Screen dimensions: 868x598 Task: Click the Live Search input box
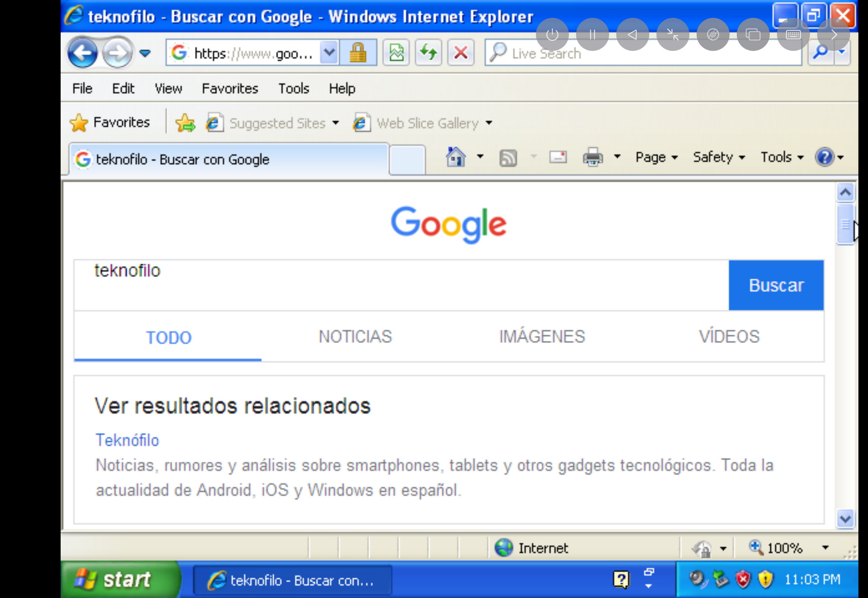(x=643, y=53)
